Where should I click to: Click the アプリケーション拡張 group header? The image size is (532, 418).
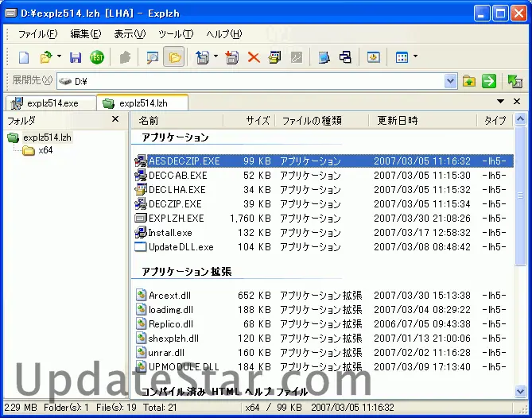pyautogui.click(x=187, y=272)
